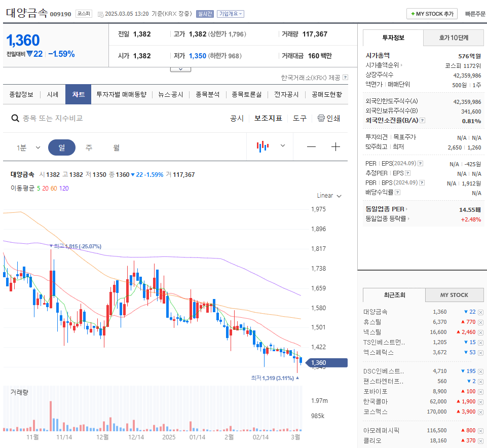Click the calendar icon beside the date
This screenshot has height=448, width=487.
[101, 14]
